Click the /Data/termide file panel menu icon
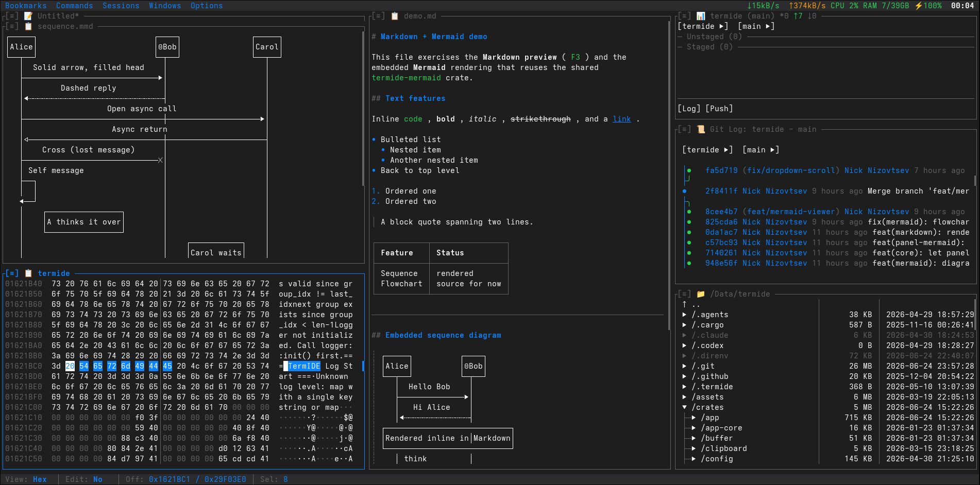The width and height of the screenshot is (980, 485). [684, 294]
